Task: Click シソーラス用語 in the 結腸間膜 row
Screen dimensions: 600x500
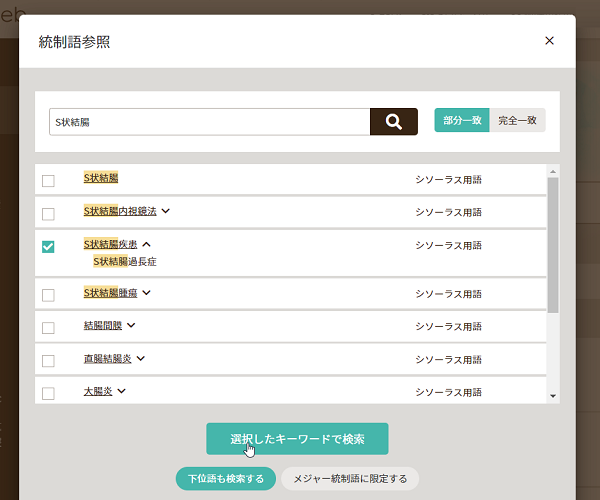Action: (448, 326)
